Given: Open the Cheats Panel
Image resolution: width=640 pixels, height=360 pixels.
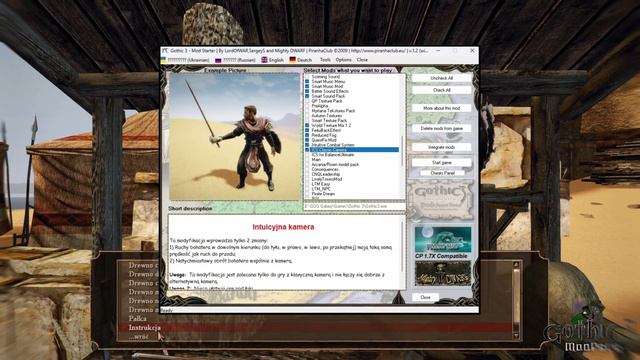Looking at the screenshot, I should [x=442, y=173].
